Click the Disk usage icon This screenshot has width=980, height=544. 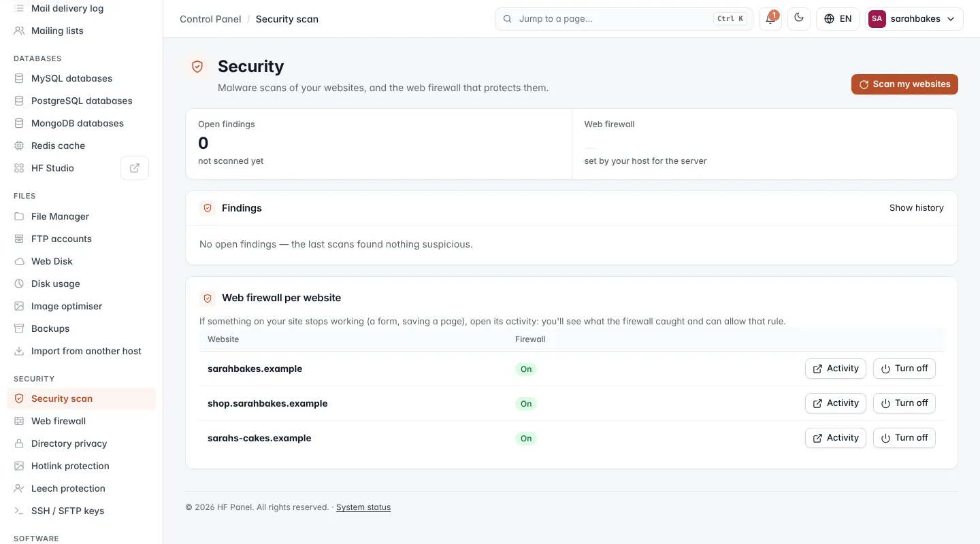(x=19, y=284)
